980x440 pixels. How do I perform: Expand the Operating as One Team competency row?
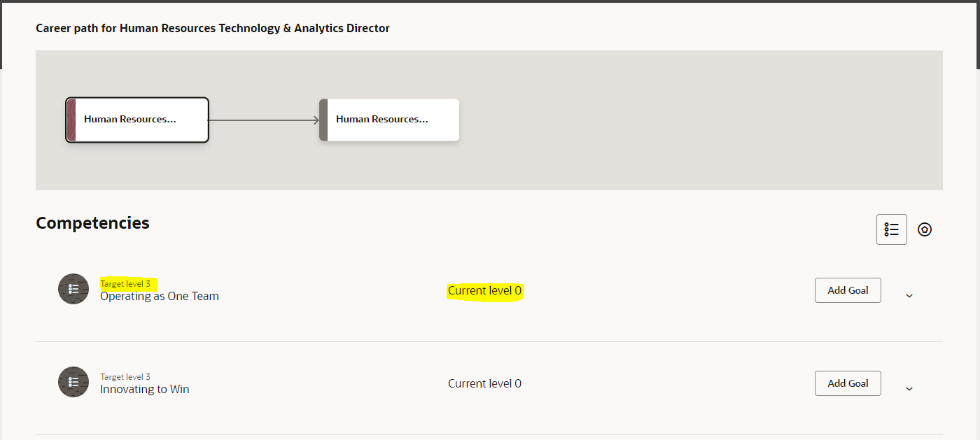click(909, 295)
